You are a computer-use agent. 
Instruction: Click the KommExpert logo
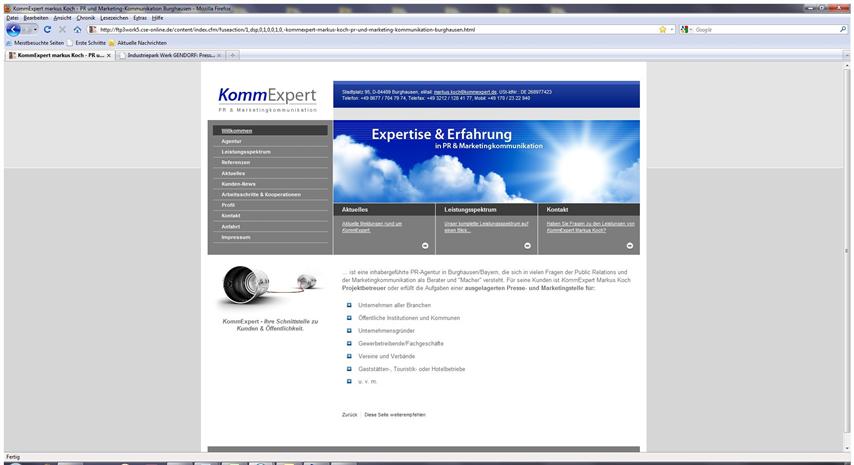pyautogui.click(x=267, y=100)
